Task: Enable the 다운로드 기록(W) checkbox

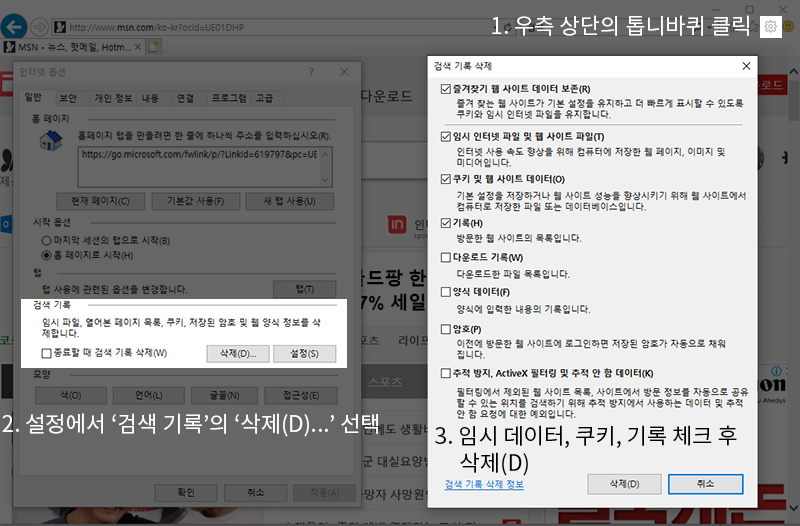Action: tap(446, 257)
